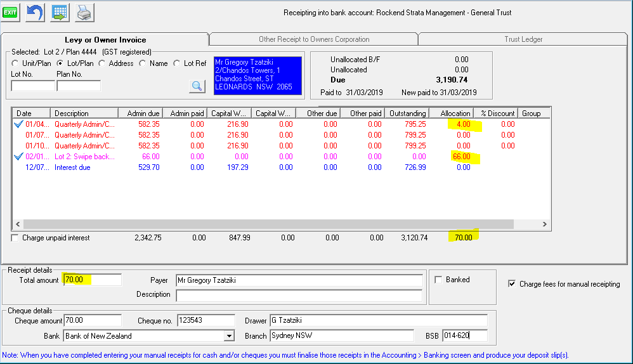Click the Description column header
The width and height of the screenshot is (633, 364).
[x=84, y=113]
